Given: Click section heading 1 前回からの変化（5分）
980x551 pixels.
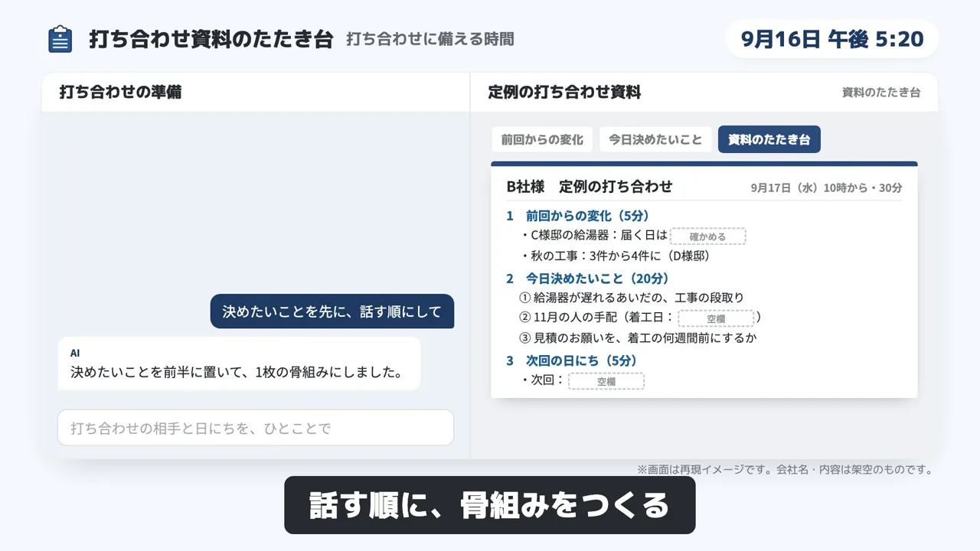Looking at the screenshot, I should coord(578,216).
